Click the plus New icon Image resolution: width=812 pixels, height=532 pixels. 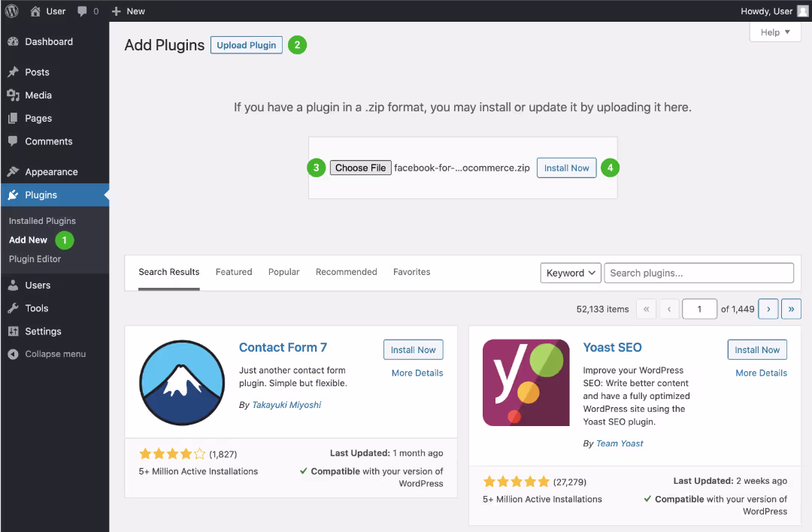(117, 11)
